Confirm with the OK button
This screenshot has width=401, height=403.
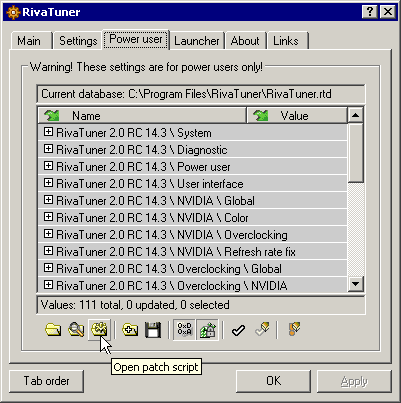point(273,381)
